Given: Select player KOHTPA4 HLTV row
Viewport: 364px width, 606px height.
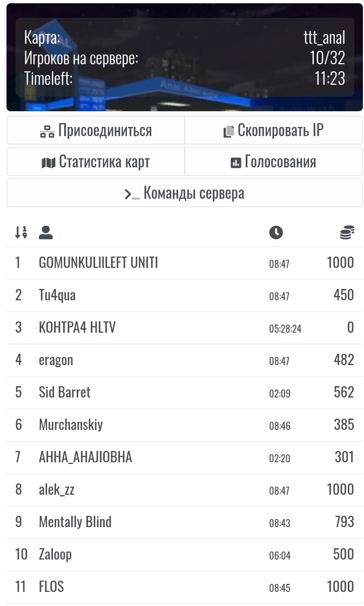Looking at the screenshot, I should [x=185, y=328].
